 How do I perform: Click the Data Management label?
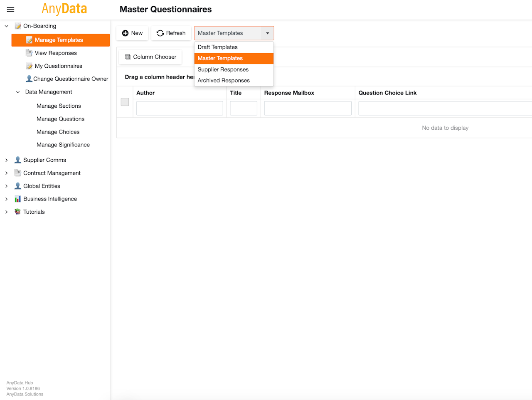pyautogui.click(x=49, y=92)
